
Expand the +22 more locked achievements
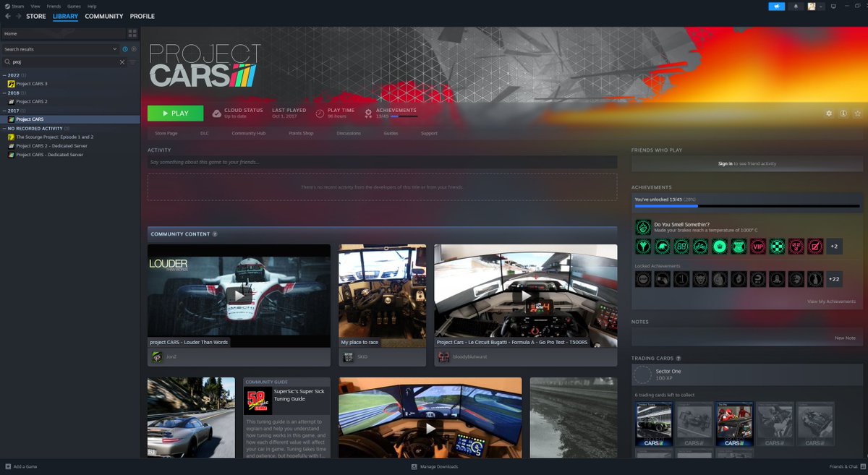coord(834,279)
